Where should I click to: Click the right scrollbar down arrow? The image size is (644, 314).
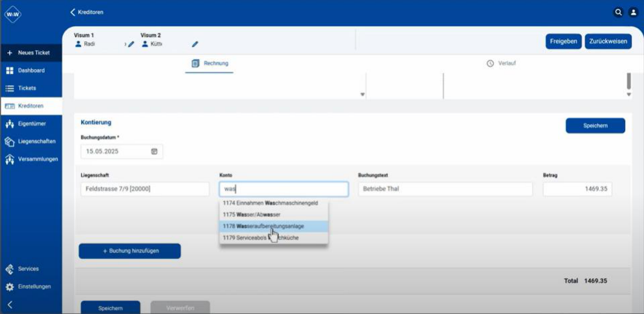(629, 95)
